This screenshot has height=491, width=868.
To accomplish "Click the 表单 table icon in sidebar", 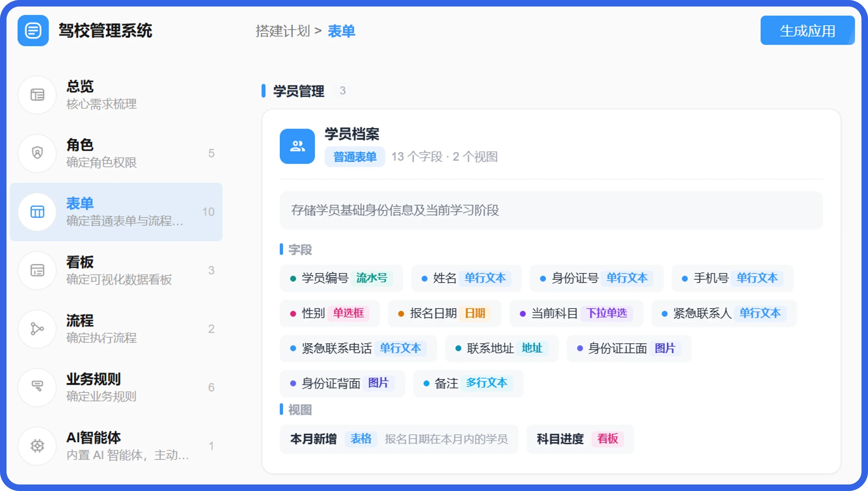I will (x=37, y=212).
